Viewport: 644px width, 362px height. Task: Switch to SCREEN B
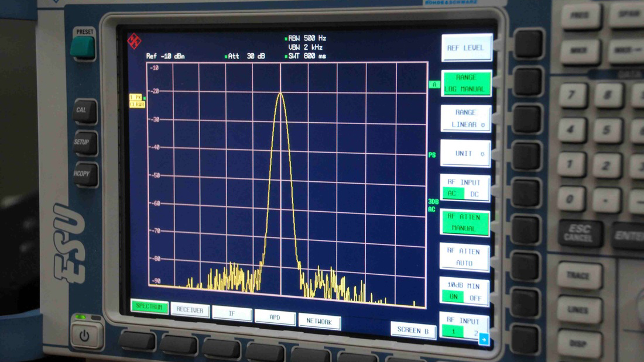click(413, 330)
